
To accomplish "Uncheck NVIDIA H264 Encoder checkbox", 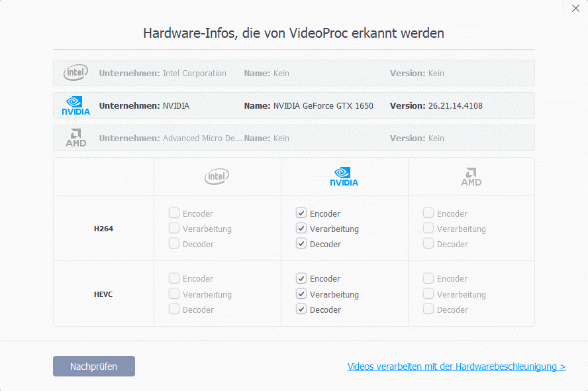I will tap(301, 213).
